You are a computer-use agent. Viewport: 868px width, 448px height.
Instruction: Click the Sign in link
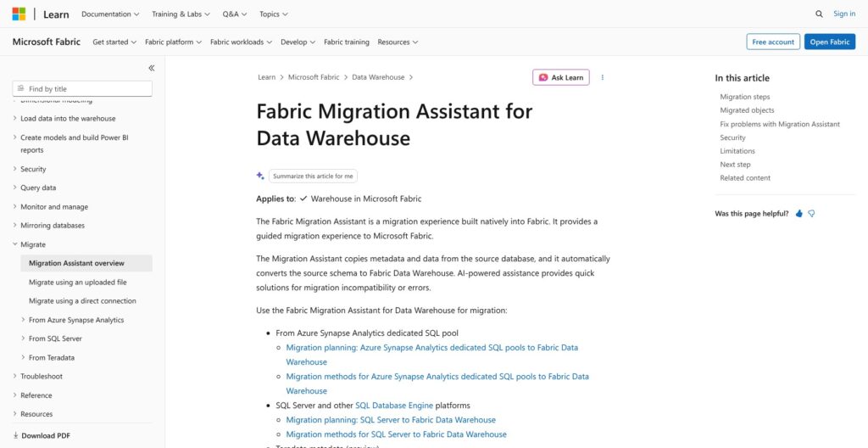(844, 14)
